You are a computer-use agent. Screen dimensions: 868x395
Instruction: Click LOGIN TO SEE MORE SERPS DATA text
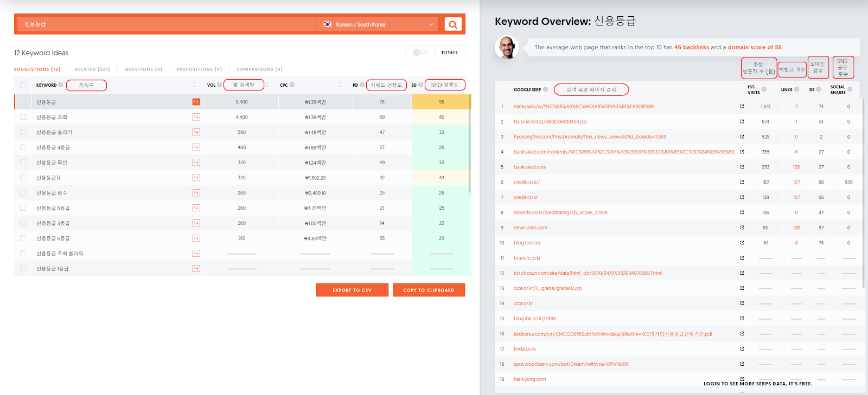tap(758, 384)
